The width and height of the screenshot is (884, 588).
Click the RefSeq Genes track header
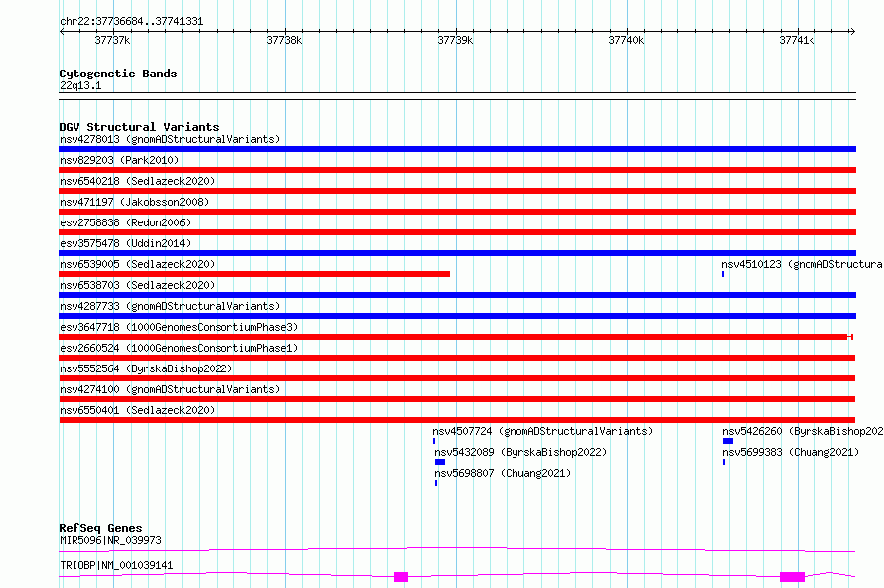click(x=100, y=528)
